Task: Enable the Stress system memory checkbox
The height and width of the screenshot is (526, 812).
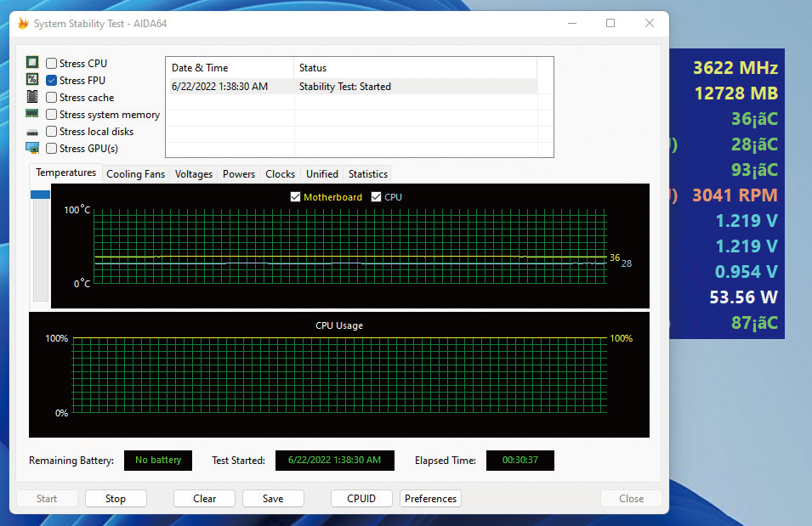Action: tap(51, 115)
